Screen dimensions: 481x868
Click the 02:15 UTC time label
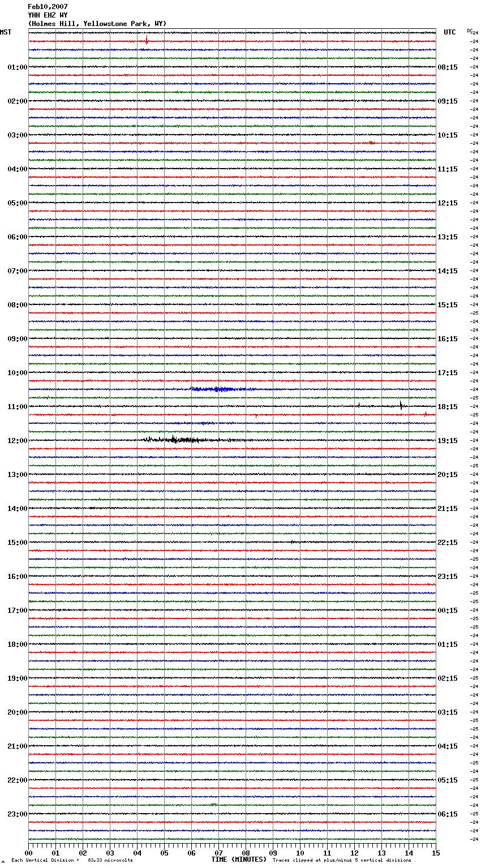448,678
